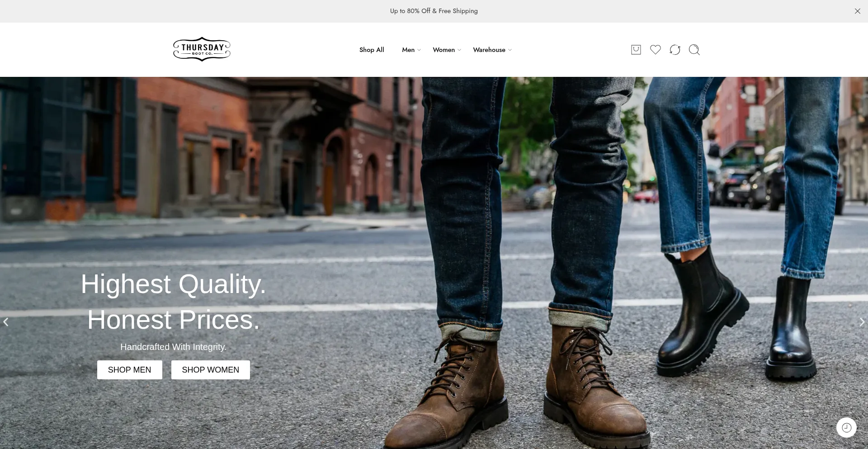Click the 'Up to 80% Off & Free Shipping' text

point(434,11)
